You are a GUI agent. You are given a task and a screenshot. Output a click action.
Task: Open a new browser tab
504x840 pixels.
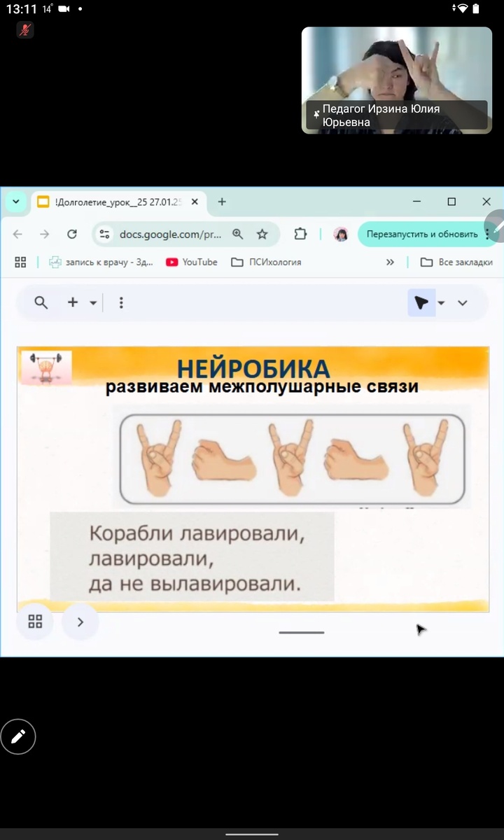(x=222, y=202)
